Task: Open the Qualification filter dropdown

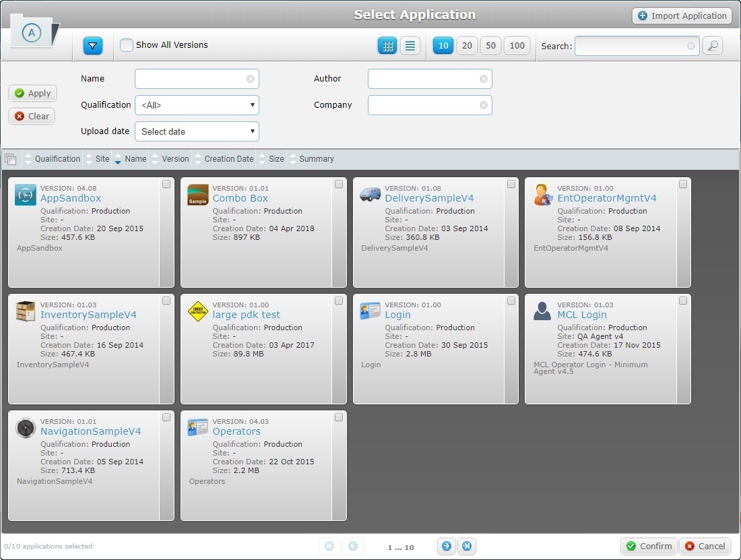Action: (197, 105)
